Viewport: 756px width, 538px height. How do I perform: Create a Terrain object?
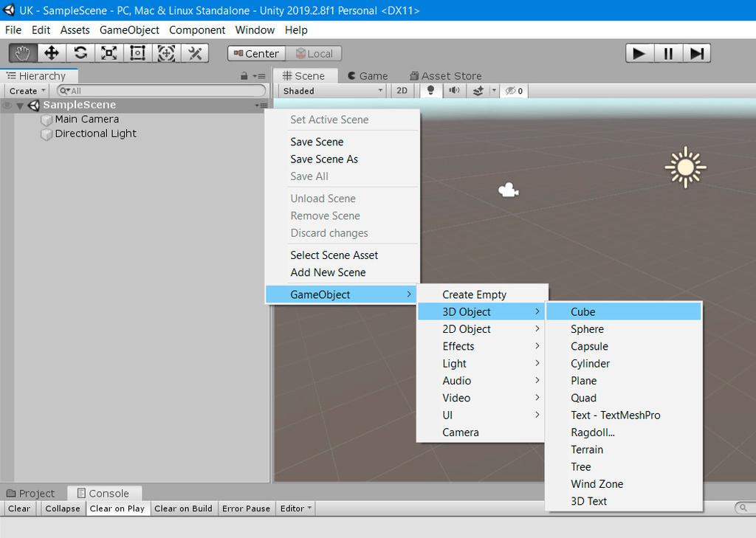(x=623, y=449)
